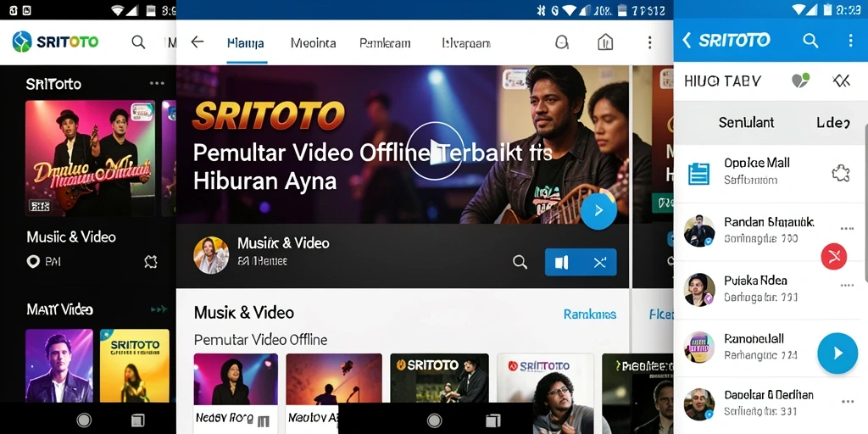Click the blue layout view button
This screenshot has height=434, width=868.
[x=562, y=263]
